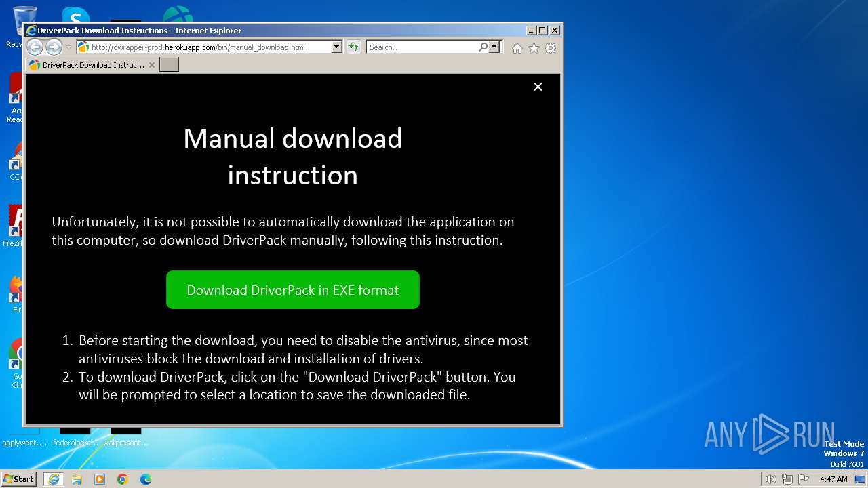Click Download DriverPack in EXE format button
This screenshot has width=868, height=488.
click(293, 290)
